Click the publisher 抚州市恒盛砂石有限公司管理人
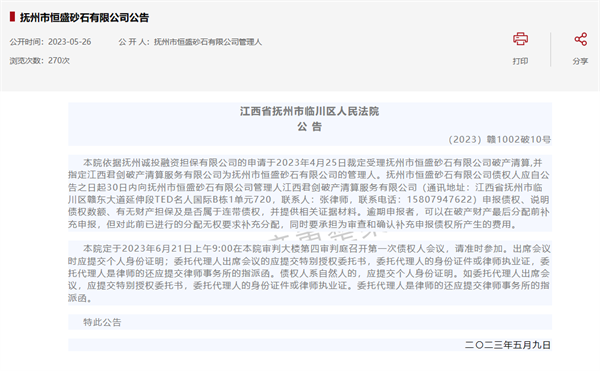This screenshot has width=600, height=371. 208,42
